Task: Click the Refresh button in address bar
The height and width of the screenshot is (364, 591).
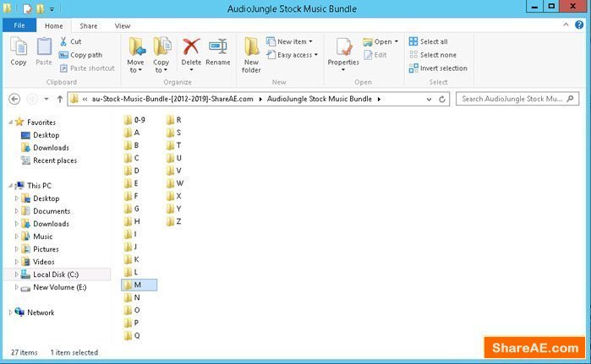Action: pyautogui.click(x=442, y=99)
